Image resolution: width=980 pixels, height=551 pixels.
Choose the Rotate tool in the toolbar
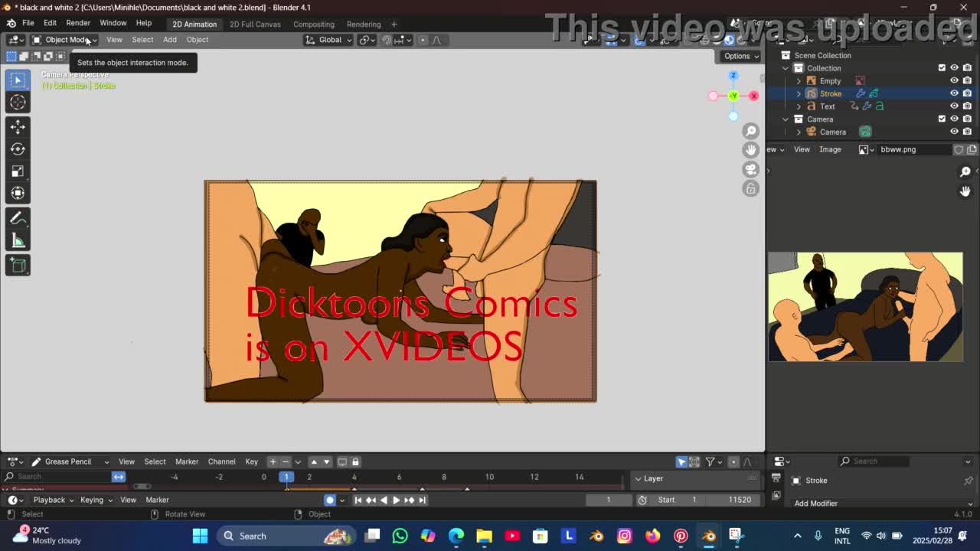click(x=18, y=149)
